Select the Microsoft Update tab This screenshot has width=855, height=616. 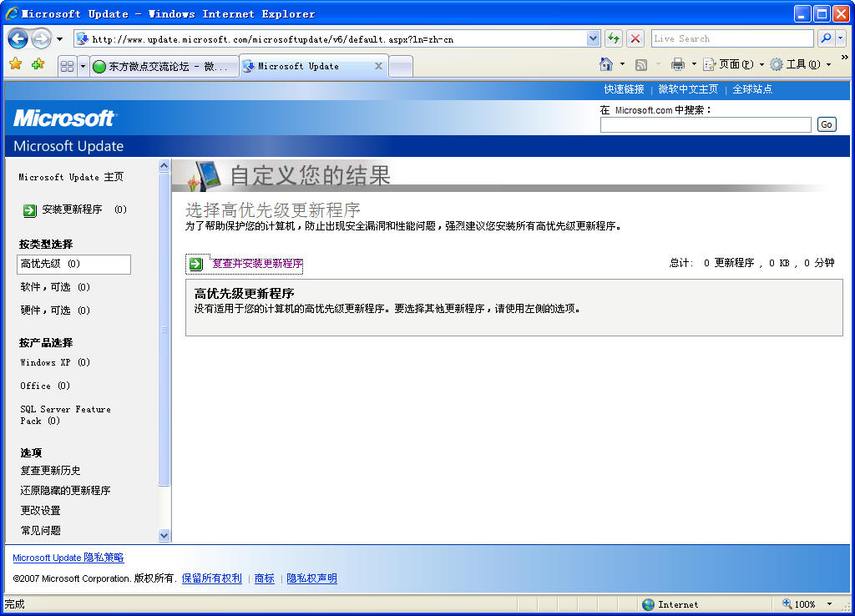tap(307, 66)
